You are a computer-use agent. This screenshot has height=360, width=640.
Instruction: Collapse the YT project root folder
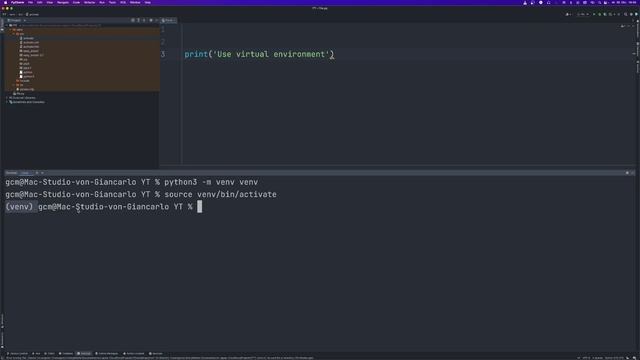[7, 25]
